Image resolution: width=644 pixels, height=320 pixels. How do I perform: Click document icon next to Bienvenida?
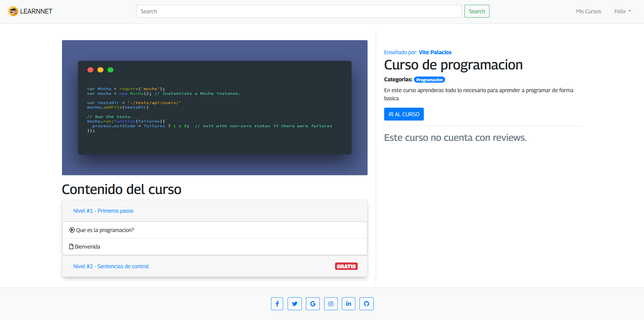click(71, 247)
